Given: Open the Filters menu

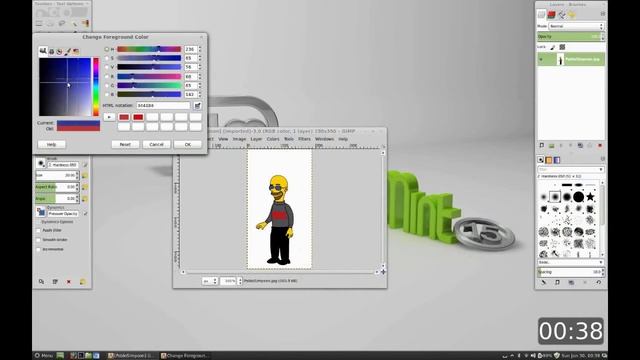Looking at the screenshot, I should (x=304, y=139).
